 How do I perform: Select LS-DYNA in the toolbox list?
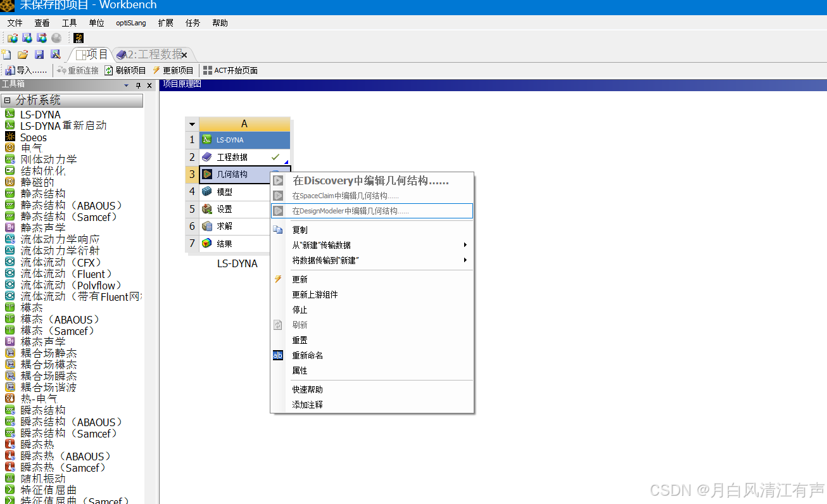[x=41, y=115]
